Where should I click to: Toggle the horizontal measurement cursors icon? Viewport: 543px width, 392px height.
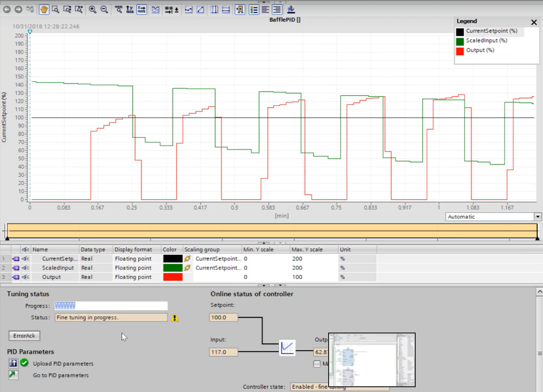[x=226, y=9]
